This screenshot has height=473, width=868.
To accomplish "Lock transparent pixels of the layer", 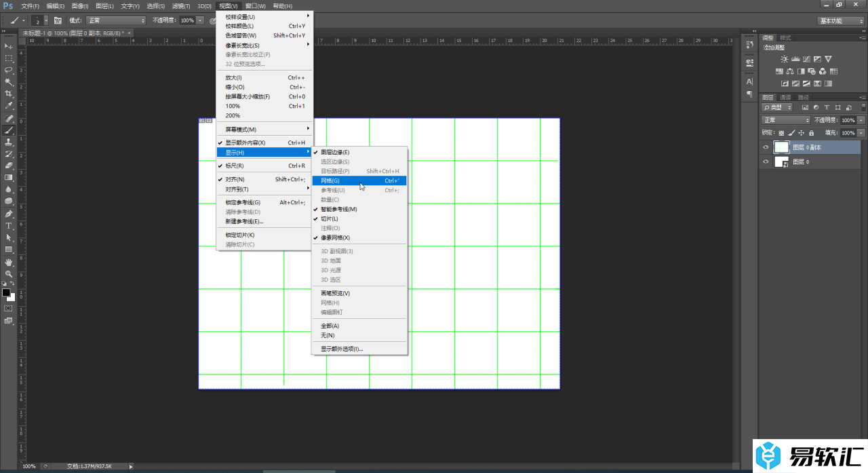I will (781, 132).
